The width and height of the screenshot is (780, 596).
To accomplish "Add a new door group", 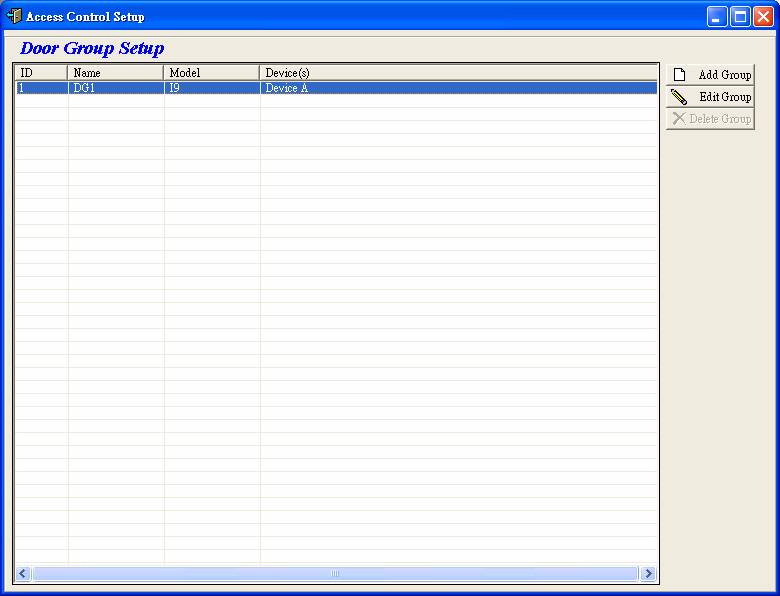I will pyautogui.click(x=710, y=75).
